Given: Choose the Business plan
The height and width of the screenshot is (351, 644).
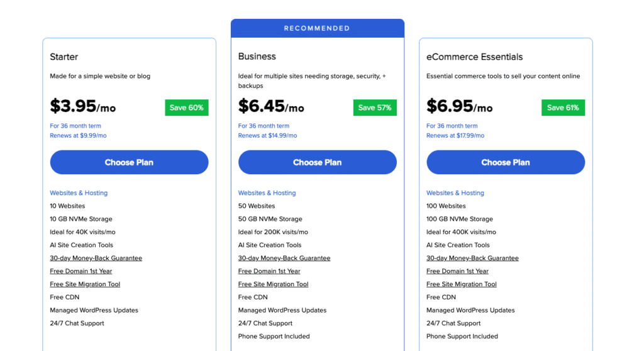Looking at the screenshot, I should click(x=317, y=162).
